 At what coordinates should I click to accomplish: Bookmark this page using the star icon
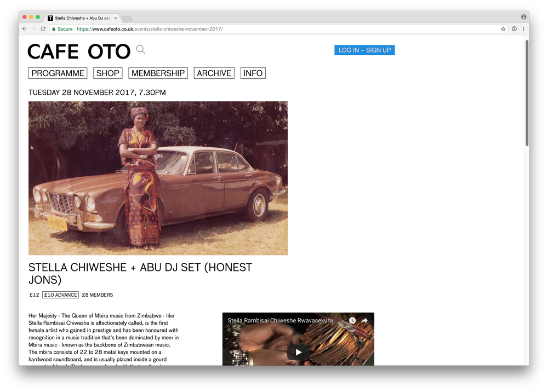click(x=503, y=29)
